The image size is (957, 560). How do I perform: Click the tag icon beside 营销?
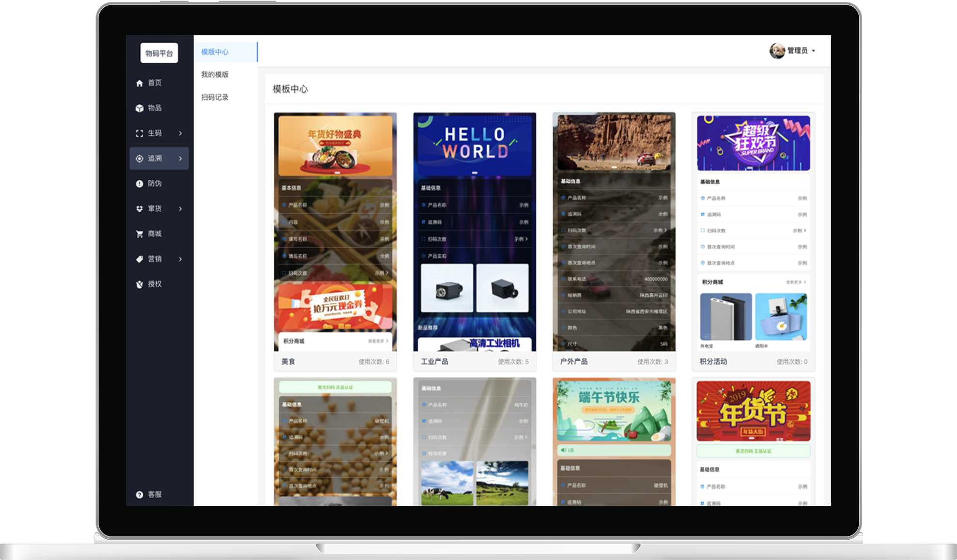[139, 259]
